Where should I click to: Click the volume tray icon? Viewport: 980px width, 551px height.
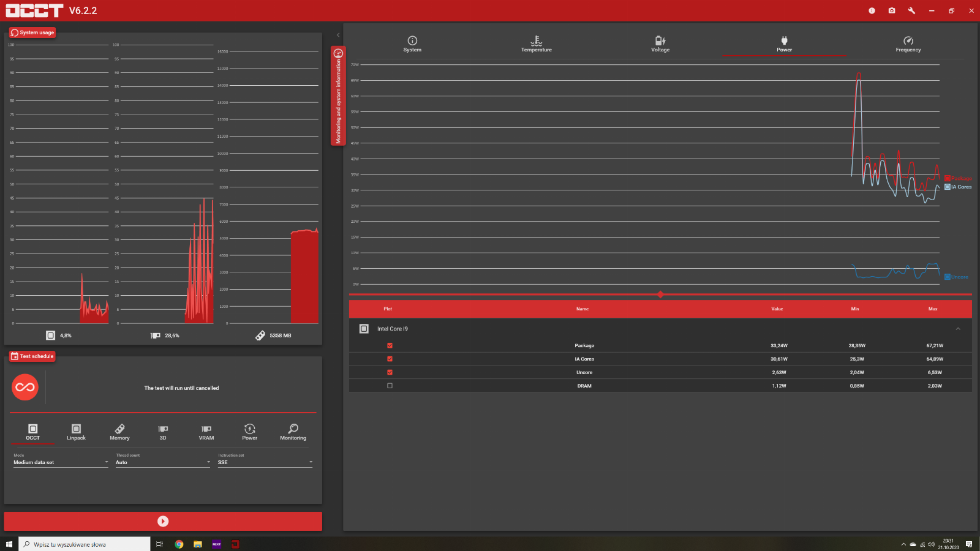point(932,544)
